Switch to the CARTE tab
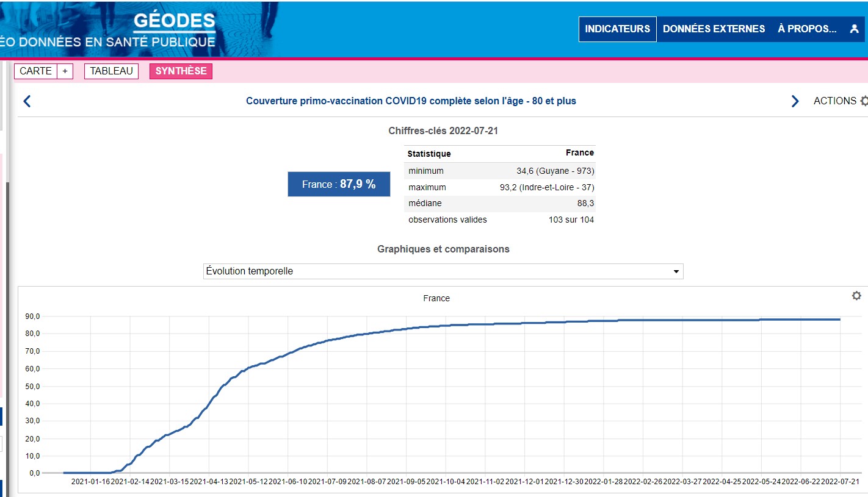 coord(36,71)
